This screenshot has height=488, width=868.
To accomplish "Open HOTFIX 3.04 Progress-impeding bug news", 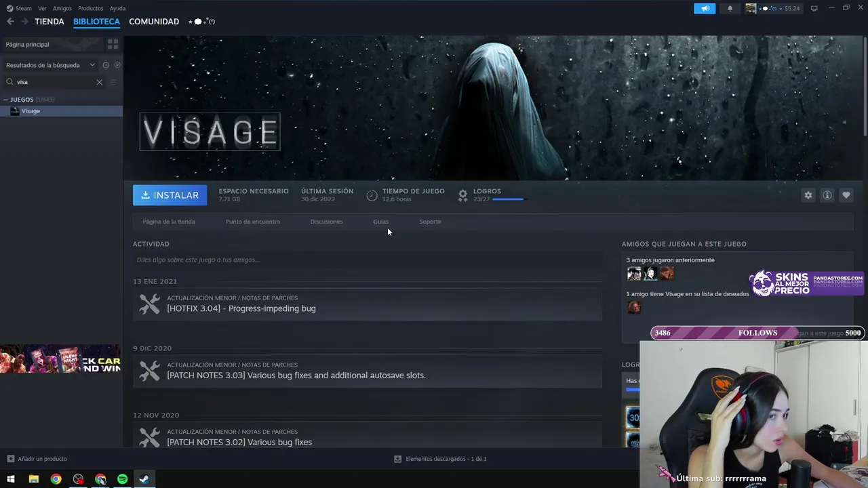I will tap(368, 304).
